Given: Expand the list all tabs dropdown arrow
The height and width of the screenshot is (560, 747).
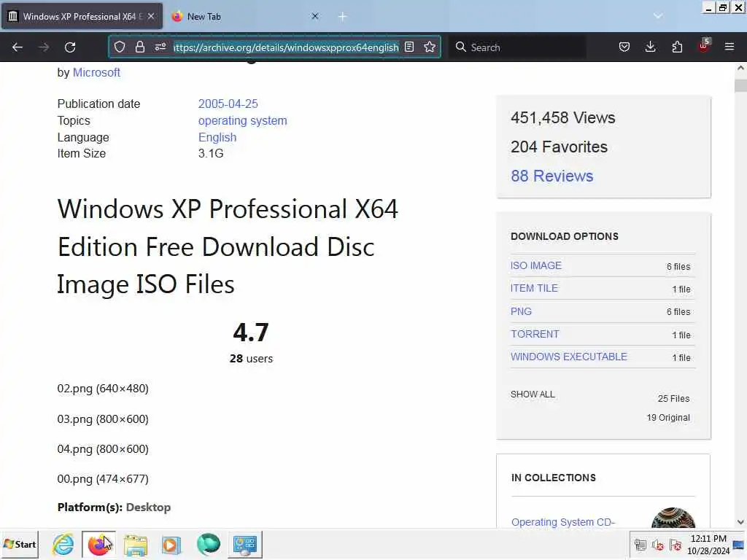Looking at the screenshot, I should [658, 16].
